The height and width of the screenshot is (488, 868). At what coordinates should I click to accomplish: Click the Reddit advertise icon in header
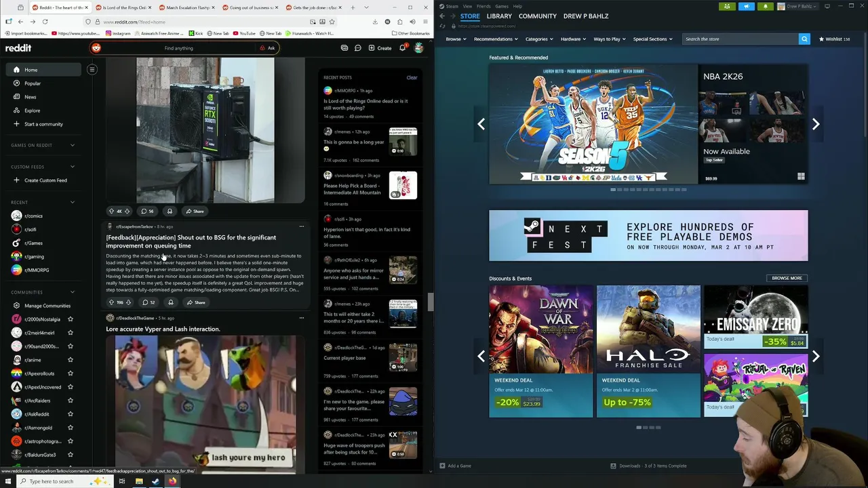pos(344,48)
